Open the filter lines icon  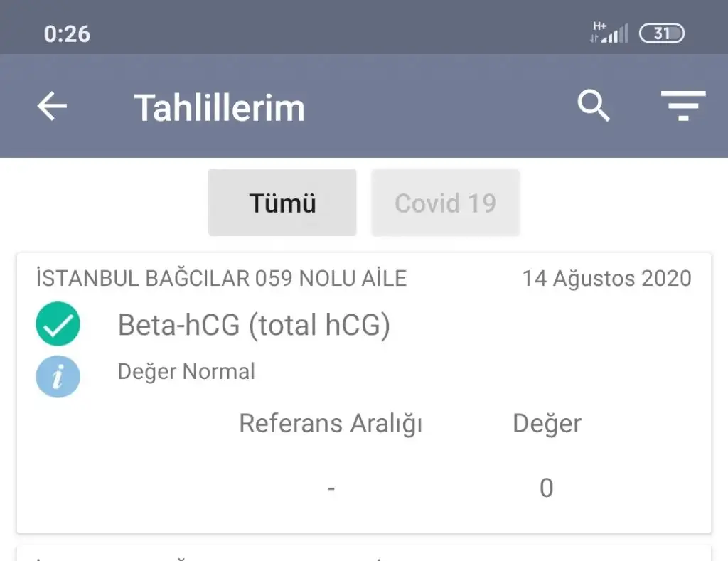(682, 107)
